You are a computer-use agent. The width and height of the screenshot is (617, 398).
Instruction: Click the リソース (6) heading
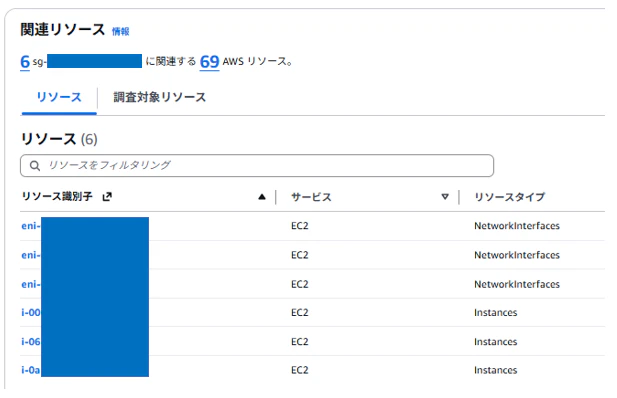pyautogui.click(x=59, y=139)
